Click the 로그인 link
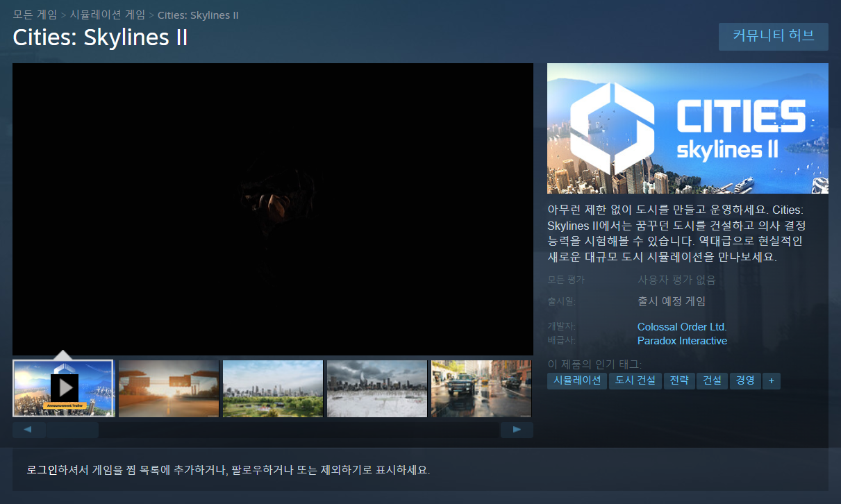This screenshot has height=504, width=841. pyautogui.click(x=42, y=470)
